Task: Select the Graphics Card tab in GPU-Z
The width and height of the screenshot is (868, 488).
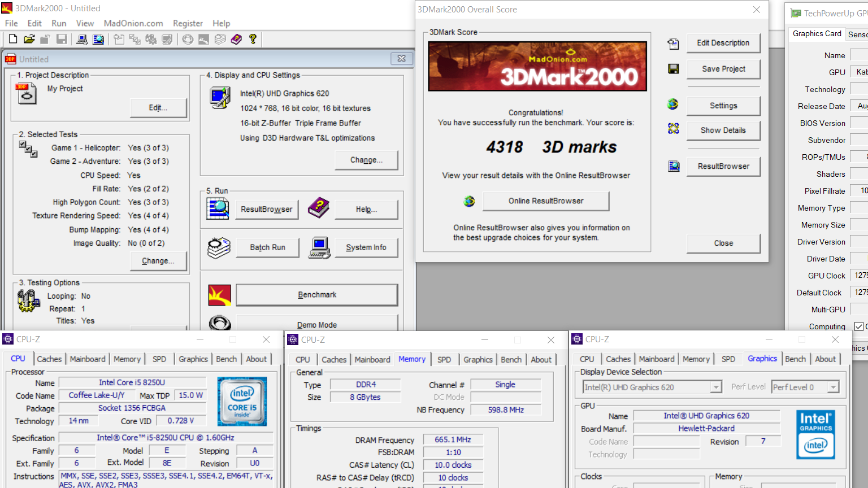Action: click(817, 33)
